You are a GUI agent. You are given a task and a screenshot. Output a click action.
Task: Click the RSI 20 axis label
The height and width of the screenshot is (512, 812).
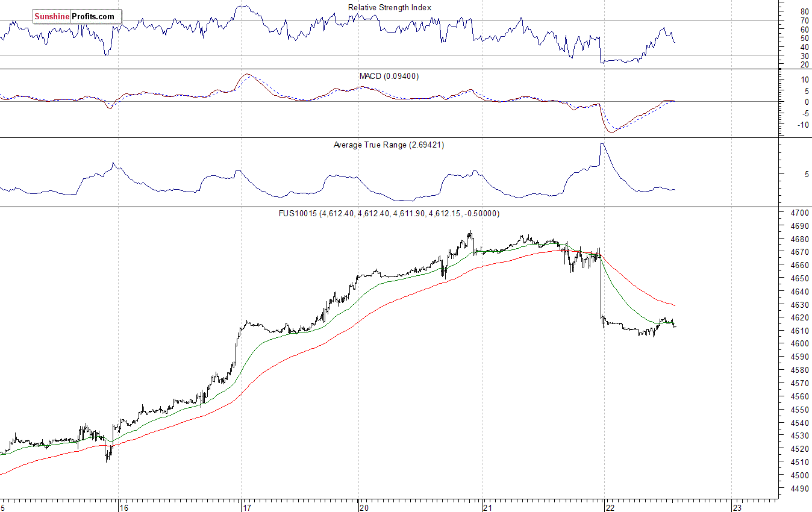(x=805, y=64)
